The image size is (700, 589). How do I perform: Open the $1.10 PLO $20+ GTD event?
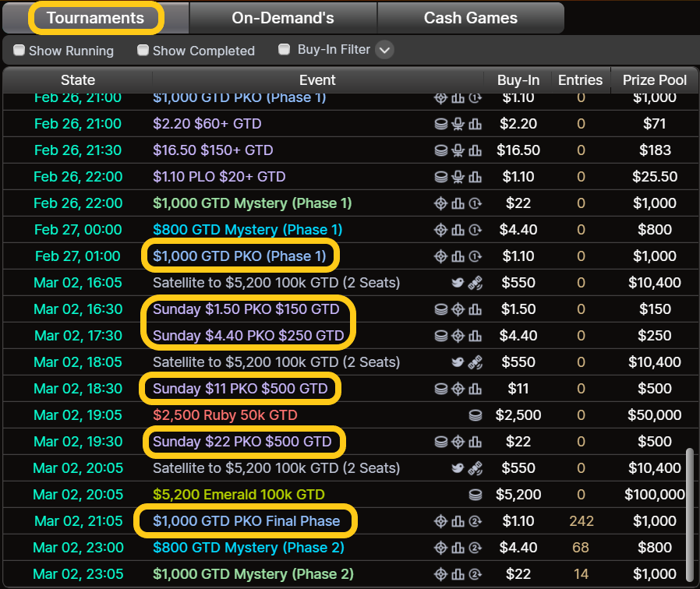(219, 177)
